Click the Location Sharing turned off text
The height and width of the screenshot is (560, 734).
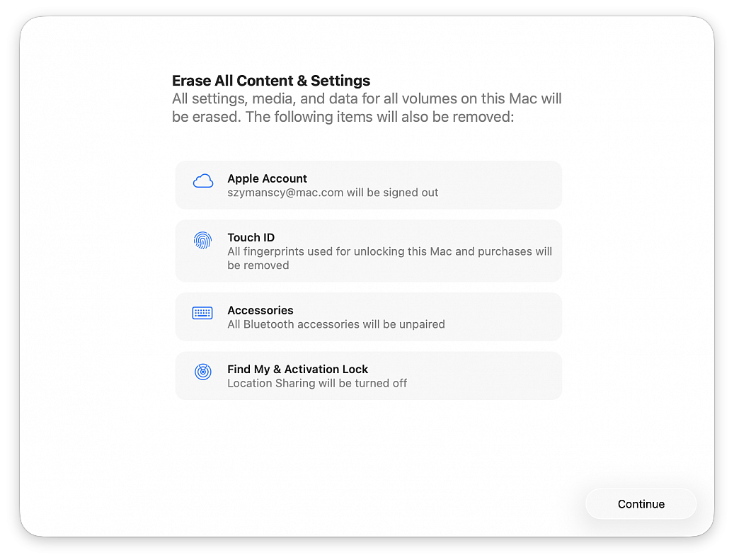317,383
